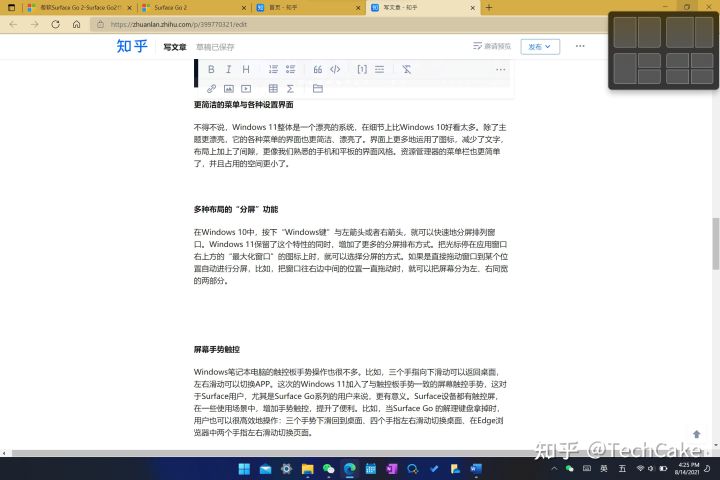The height and width of the screenshot is (480, 720).
Task: Open Settings from the taskbar
Action: (287, 469)
